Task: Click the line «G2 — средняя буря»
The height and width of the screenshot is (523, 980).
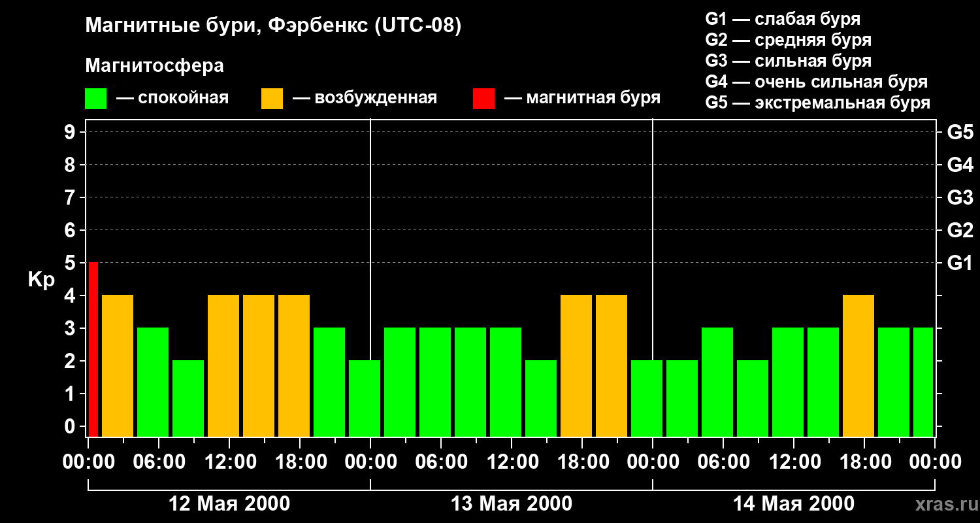Action: tap(789, 40)
